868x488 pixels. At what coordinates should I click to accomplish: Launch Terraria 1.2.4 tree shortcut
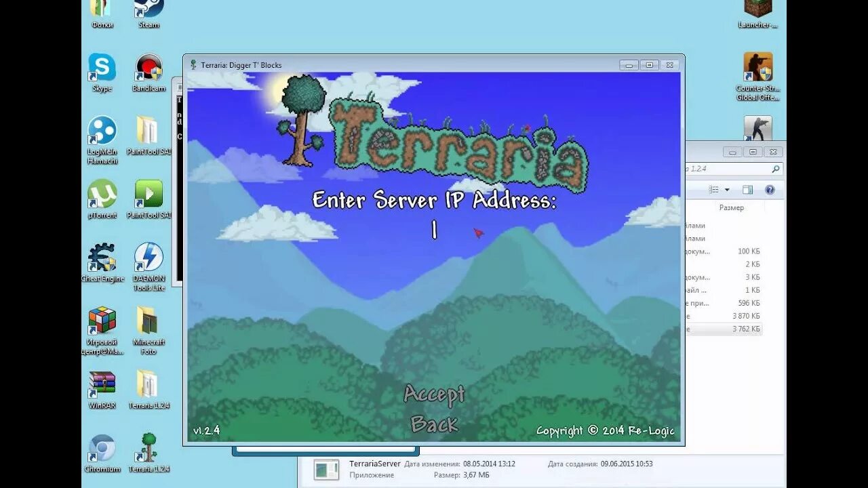(x=149, y=453)
